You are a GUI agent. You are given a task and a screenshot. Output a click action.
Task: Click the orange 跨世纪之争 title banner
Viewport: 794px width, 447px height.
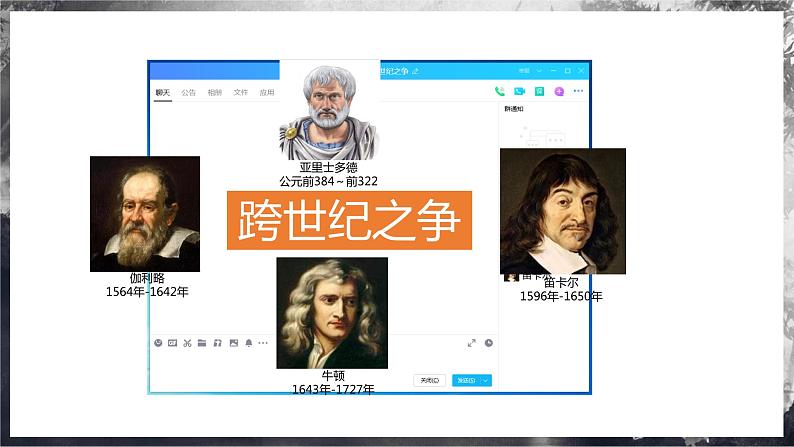click(349, 220)
